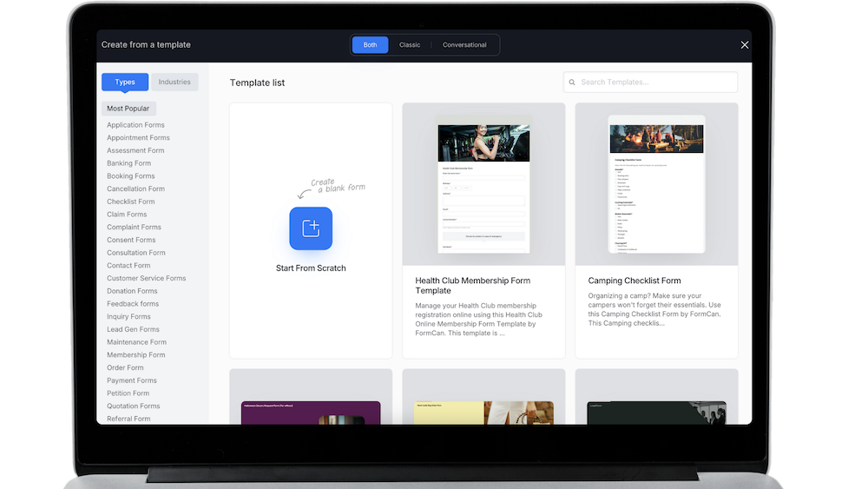Choose Customer Service Forms in the list
Viewport: 868px width, 489px height.
[146, 278]
